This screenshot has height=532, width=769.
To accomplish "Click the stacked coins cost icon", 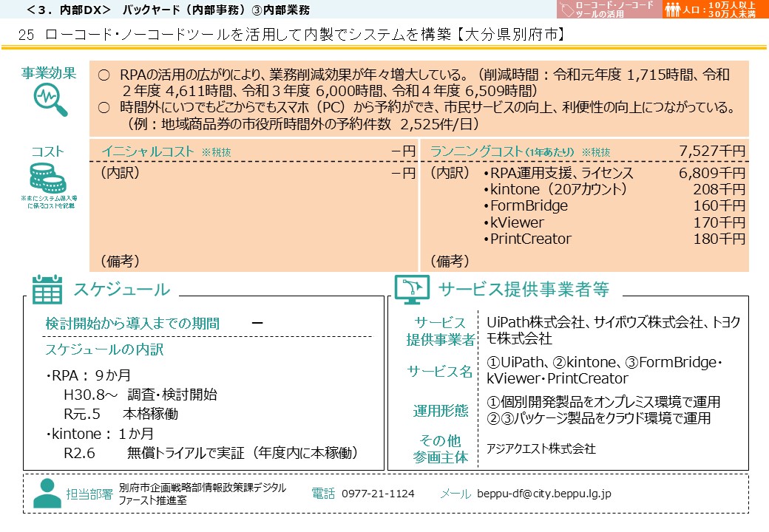I will [x=47, y=178].
